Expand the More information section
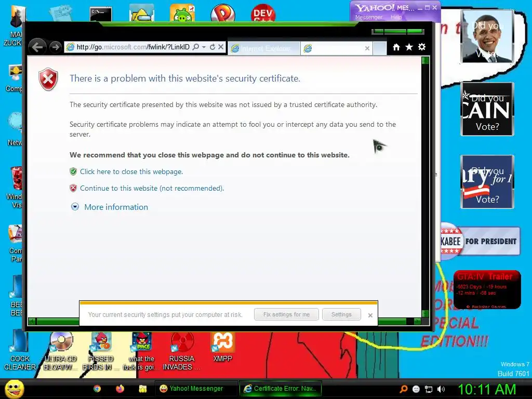This screenshot has height=399, width=532. [x=116, y=207]
